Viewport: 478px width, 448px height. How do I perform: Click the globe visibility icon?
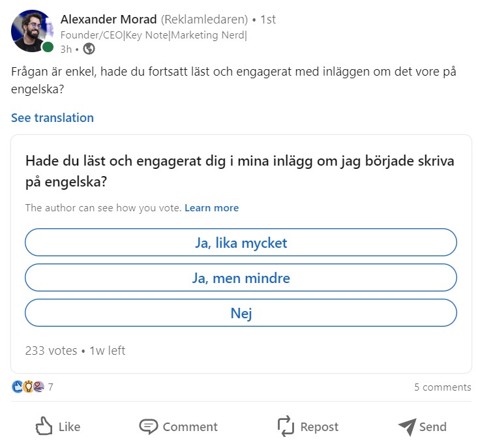pos(89,49)
